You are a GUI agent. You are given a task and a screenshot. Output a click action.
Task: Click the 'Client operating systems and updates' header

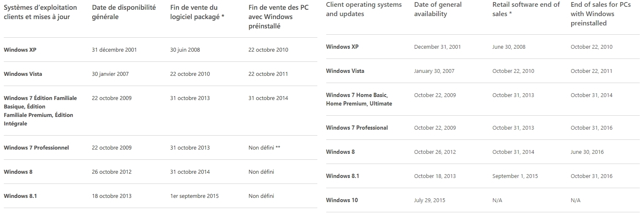click(x=364, y=9)
